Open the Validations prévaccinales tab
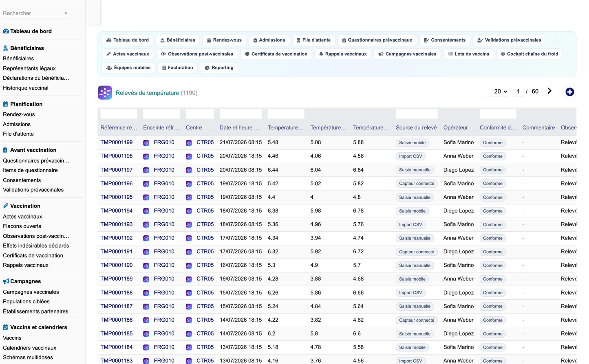The width and height of the screenshot is (589, 364). point(509,40)
